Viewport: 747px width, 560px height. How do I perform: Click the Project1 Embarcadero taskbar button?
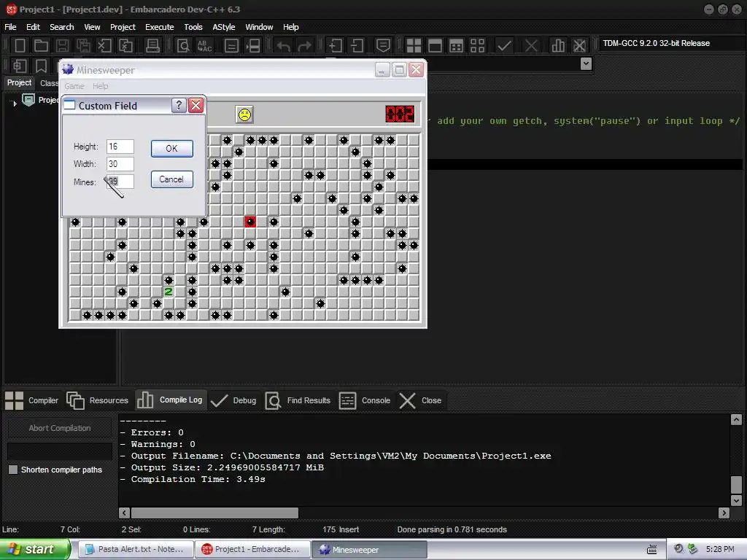click(x=252, y=549)
